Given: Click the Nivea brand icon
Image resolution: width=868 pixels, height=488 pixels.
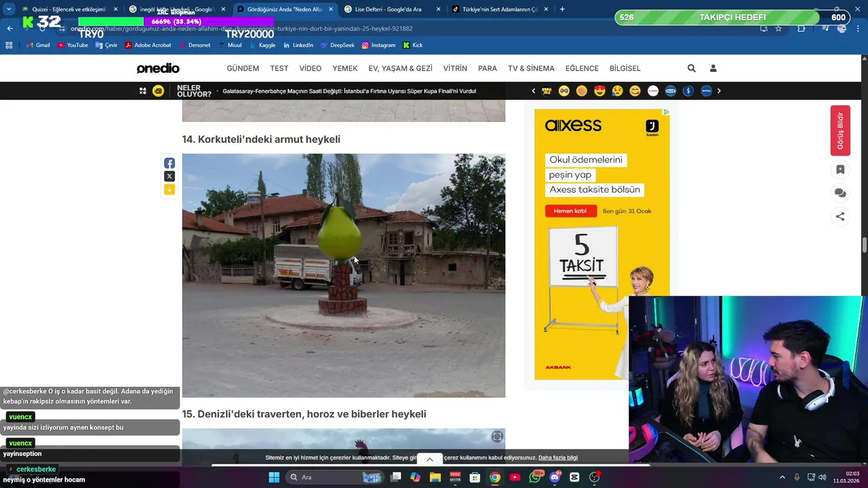Looking at the screenshot, I should 706,91.
